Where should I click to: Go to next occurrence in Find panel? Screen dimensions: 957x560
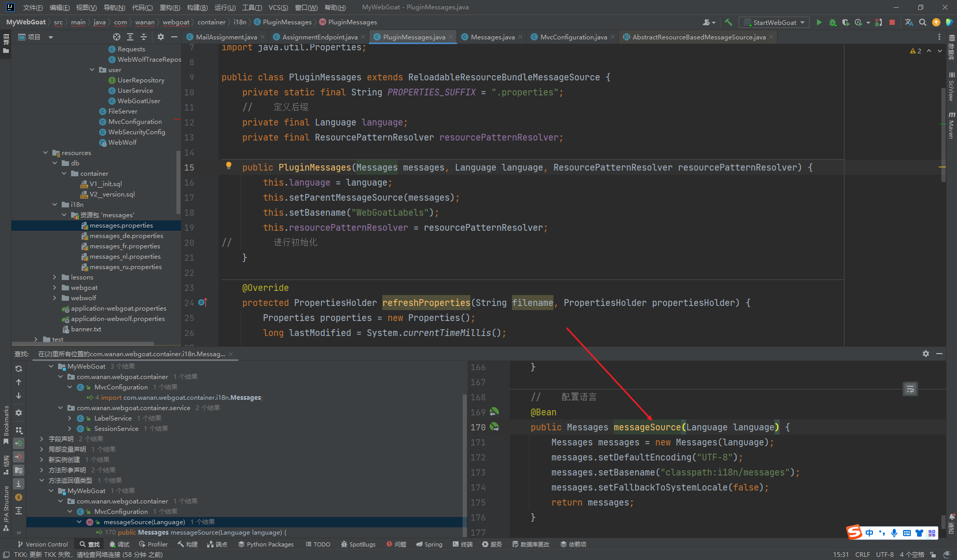pos(19,396)
